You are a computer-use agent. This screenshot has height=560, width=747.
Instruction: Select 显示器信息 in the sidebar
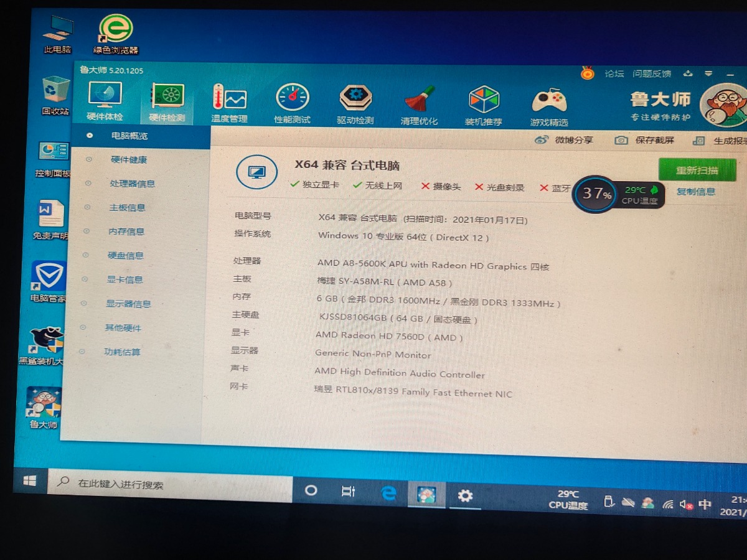click(x=128, y=304)
